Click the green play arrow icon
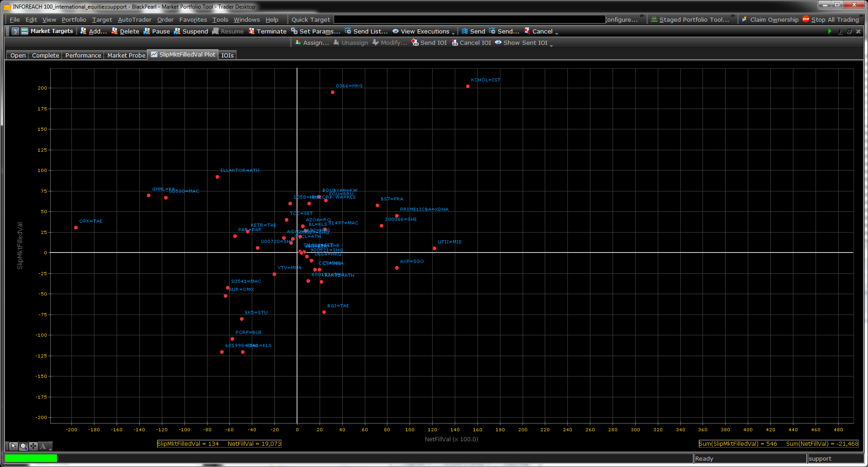The image size is (868, 467). click(x=830, y=31)
